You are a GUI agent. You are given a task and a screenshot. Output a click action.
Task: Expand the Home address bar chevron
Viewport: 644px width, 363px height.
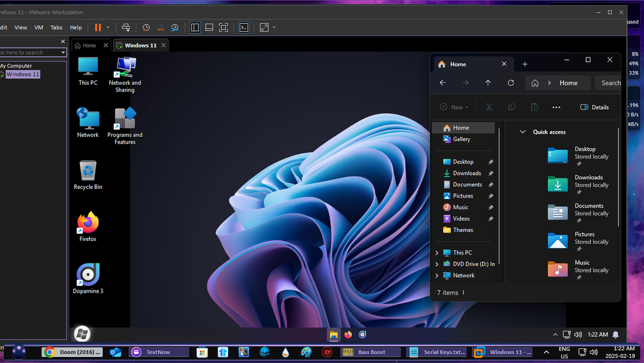[549, 83]
